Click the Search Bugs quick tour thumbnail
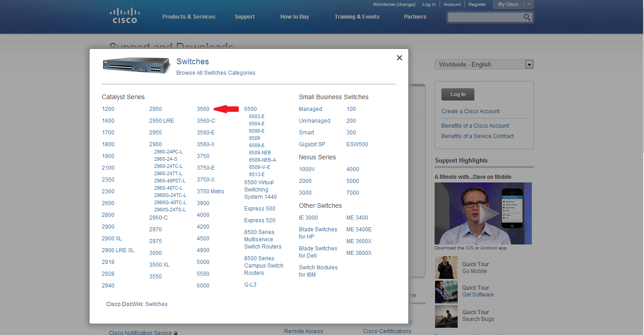 click(x=446, y=316)
